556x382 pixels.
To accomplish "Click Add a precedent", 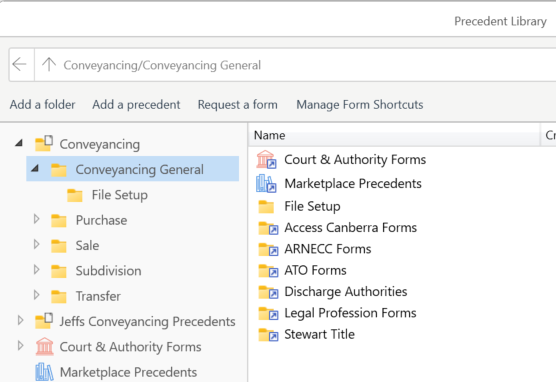I will click(x=136, y=105).
